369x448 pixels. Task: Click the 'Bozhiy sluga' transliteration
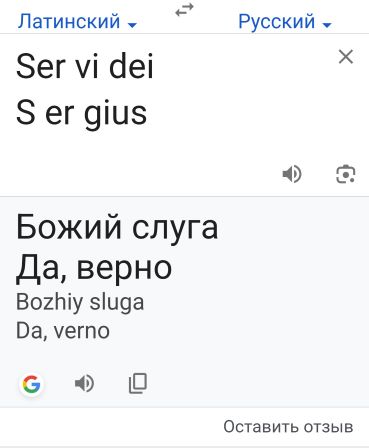tap(80, 303)
